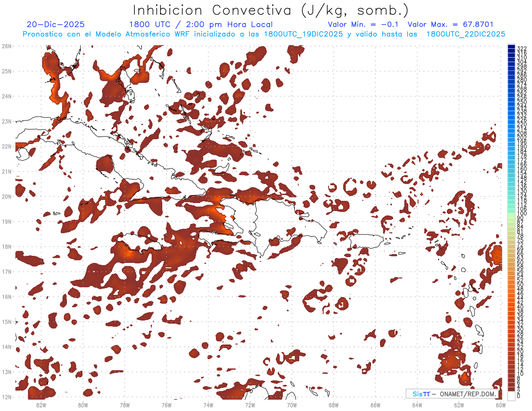Click the 76W longitude label
This screenshot has width=532, height=411.
(166, 404)
